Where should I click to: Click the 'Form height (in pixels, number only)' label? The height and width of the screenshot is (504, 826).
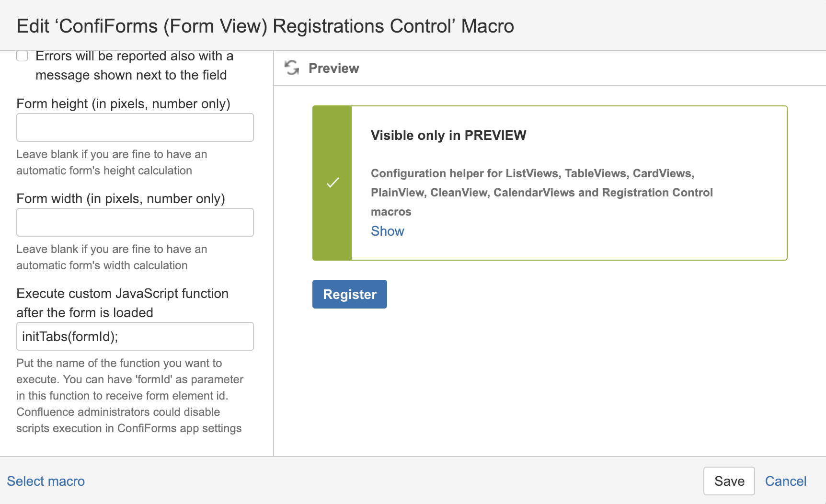point(124,103)
